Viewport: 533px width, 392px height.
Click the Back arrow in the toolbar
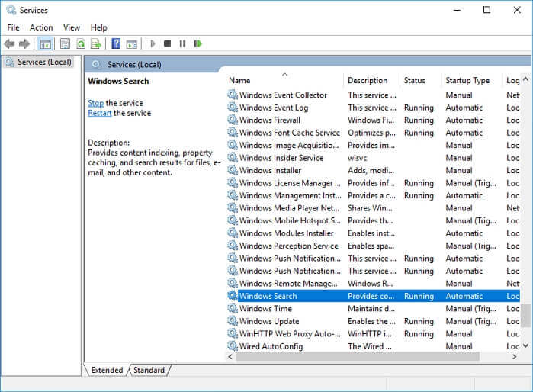pyautogui.click(x=9, y=44)
